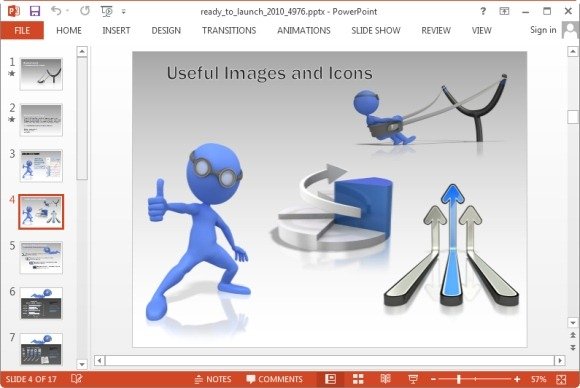
Task: Click the Redo icon in title bar
Action: click(85, 11)
